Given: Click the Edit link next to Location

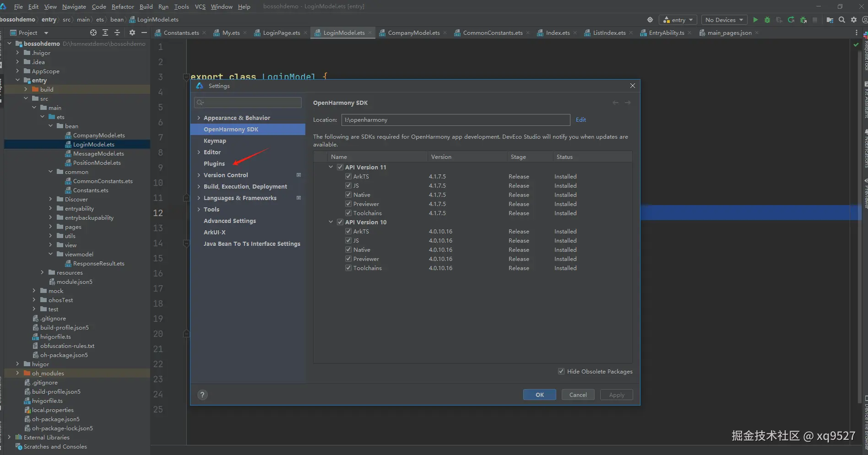Looking at the screenshot, I should 580,119.
